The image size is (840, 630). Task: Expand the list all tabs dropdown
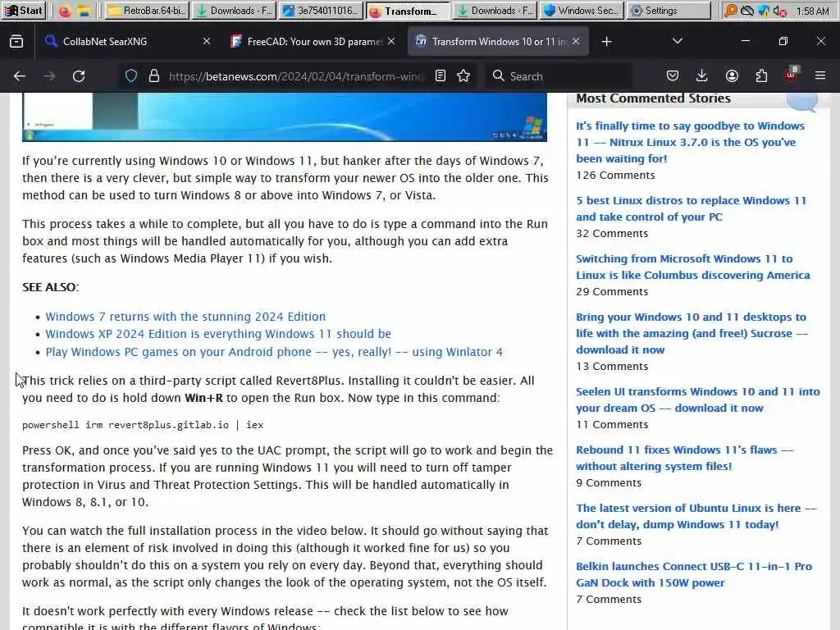[x=677, y=41]
